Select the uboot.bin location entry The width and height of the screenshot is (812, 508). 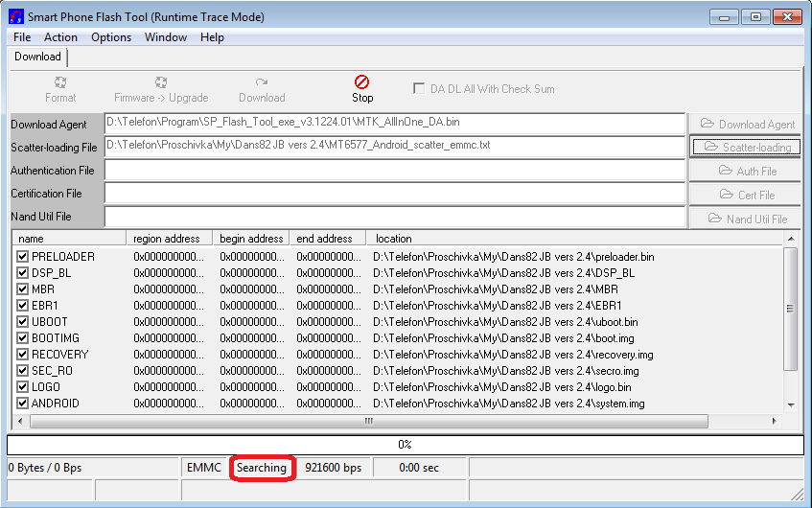click(505, 322)
